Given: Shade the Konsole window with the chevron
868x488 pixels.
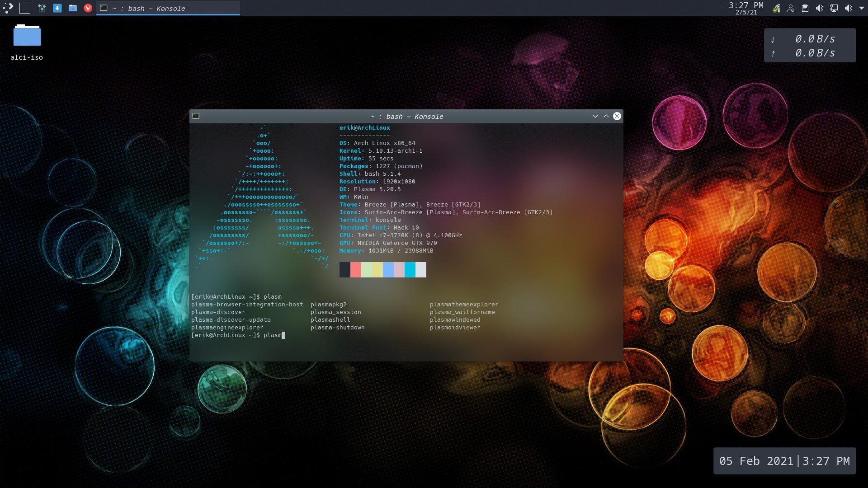Looking at the screenshot, I should click(595, 116).
